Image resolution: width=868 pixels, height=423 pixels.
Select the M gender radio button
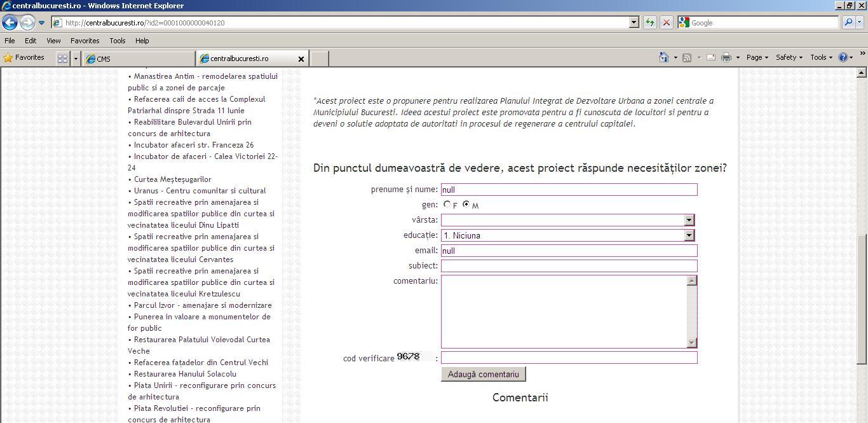tap(466, 204)
